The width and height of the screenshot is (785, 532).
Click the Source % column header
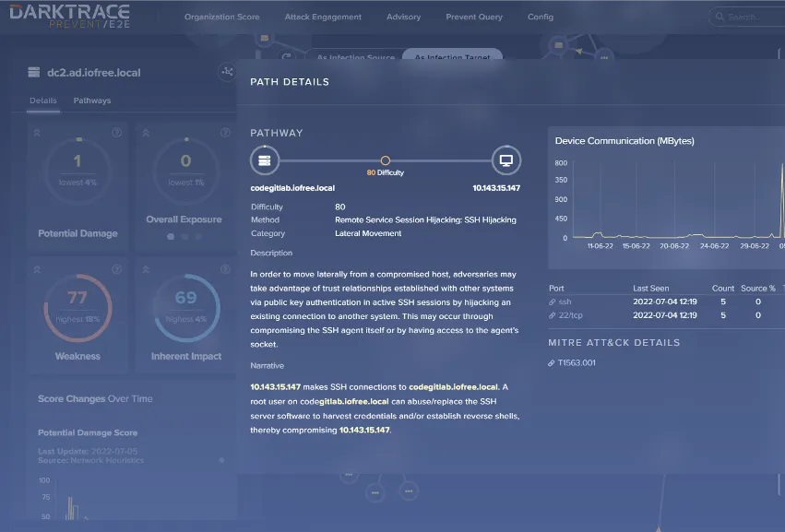click(758, 289)
